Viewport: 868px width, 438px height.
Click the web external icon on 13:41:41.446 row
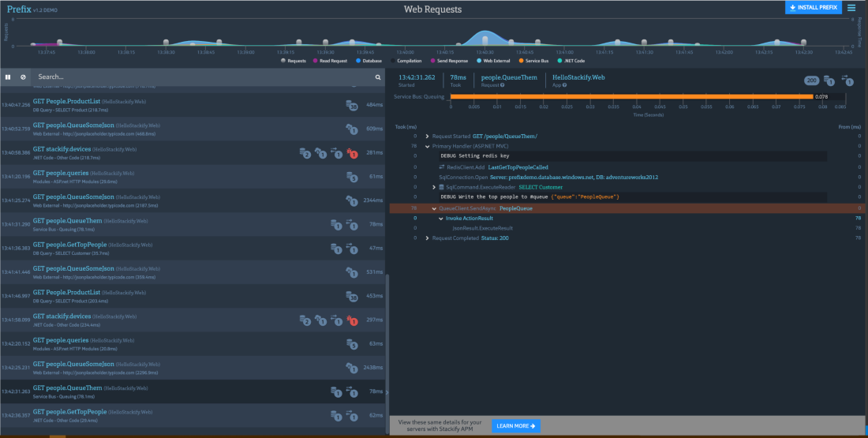pos(351,272)
